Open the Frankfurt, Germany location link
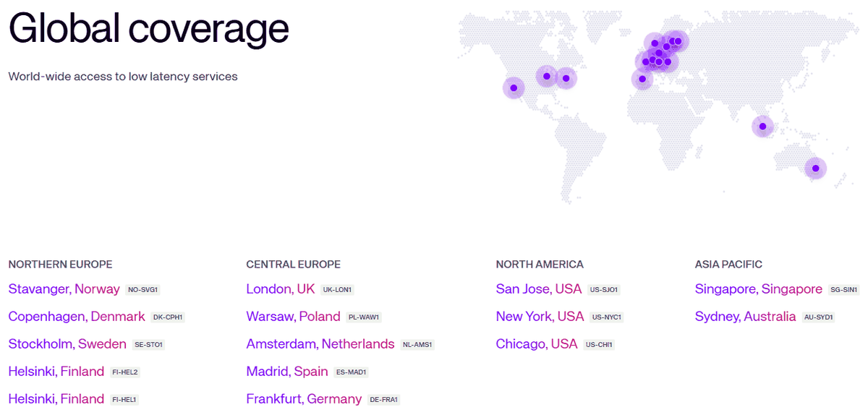Viewport: 868px width, 415px height. tap(304, 399)
